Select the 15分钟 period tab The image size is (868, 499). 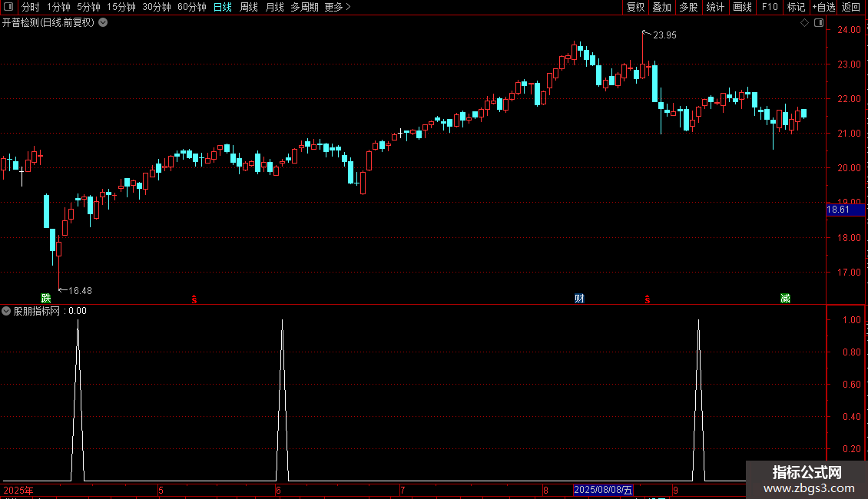(121, 7)
